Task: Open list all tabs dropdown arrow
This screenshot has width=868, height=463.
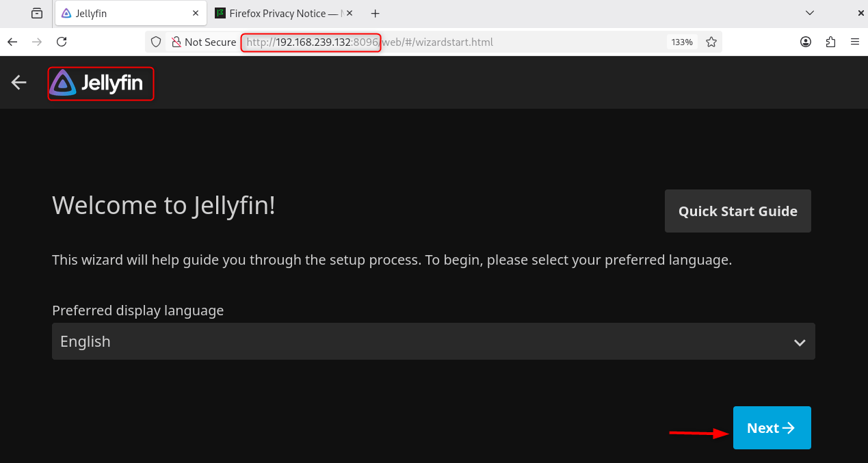Action: [x=810, y=13]
